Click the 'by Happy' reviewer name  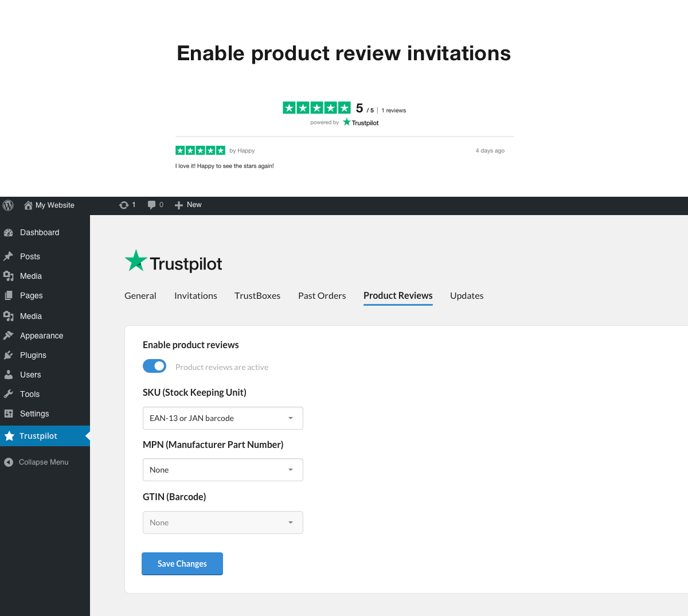242,151
